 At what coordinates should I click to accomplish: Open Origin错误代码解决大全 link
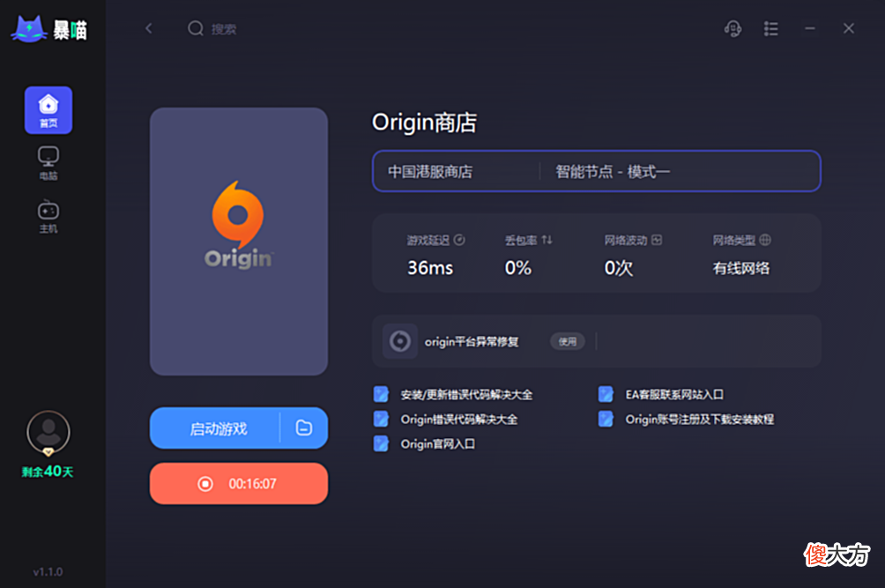point(459,420)
